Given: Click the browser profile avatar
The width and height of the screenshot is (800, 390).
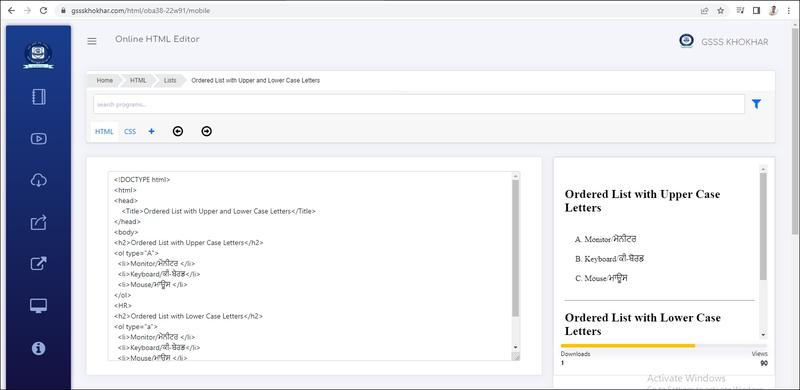Looking at the screenshot, I should coord(773,10).
